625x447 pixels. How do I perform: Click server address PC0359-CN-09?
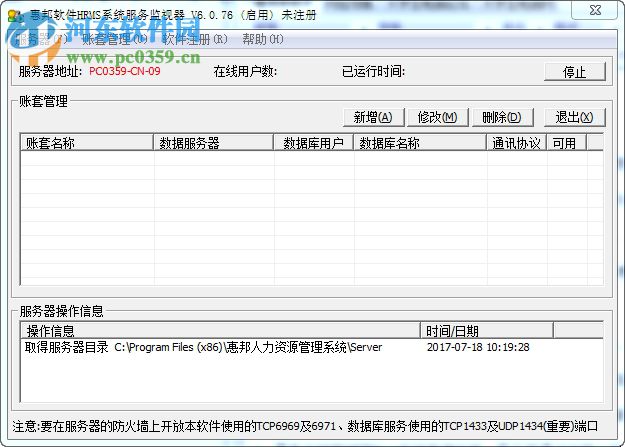click(x=125, y=71)
